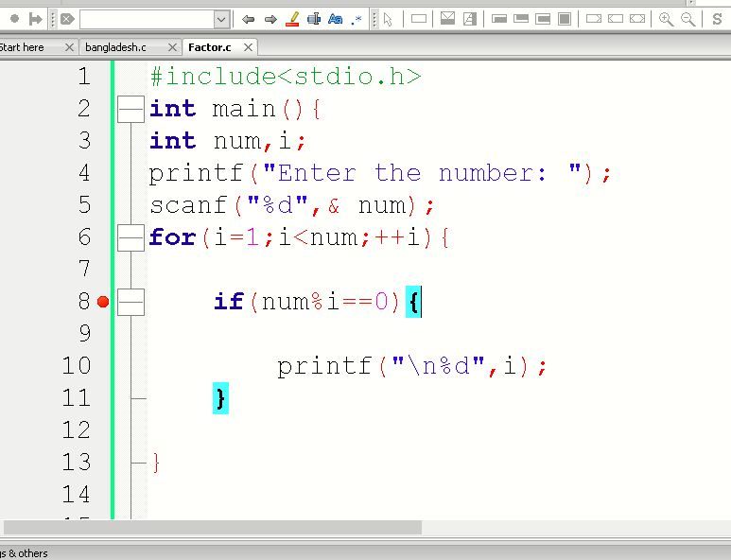Viewport: 731px width, 560px height.
Task: Select the rectangle with right-pointing notch
Action: 594,19
